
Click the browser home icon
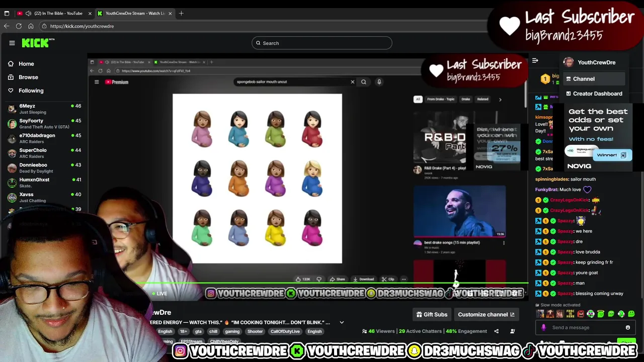[x=31, y=26]
